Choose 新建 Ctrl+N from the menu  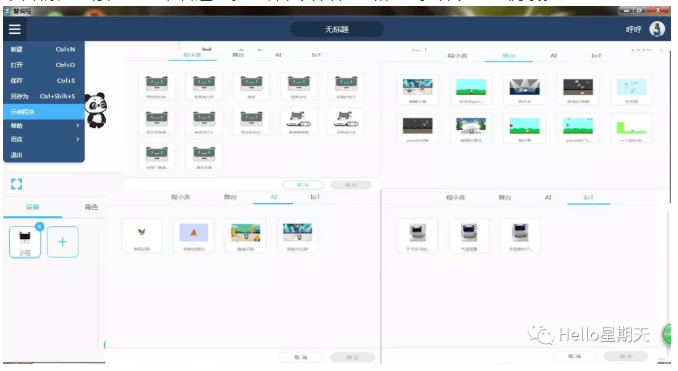pyautogui.click(x=44, y=49)
